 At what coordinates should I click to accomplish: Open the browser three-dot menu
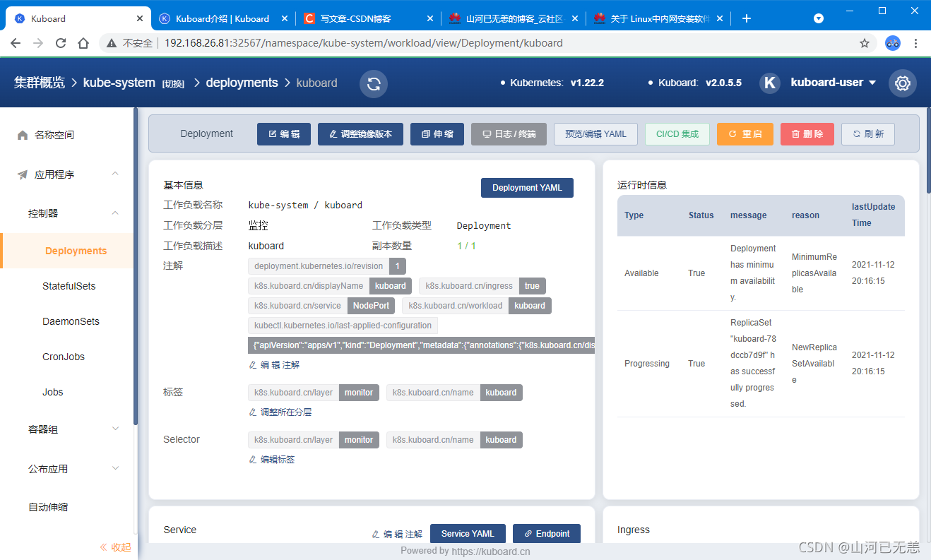tap(916, 43)
